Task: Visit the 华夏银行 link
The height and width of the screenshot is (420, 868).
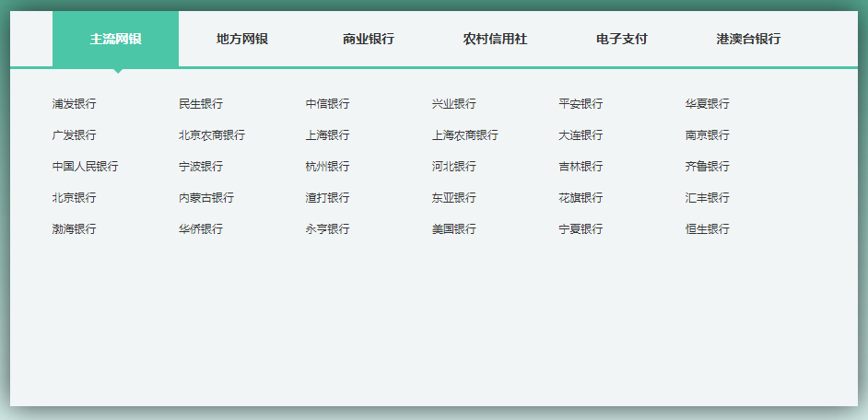Action: pos(707,104)
